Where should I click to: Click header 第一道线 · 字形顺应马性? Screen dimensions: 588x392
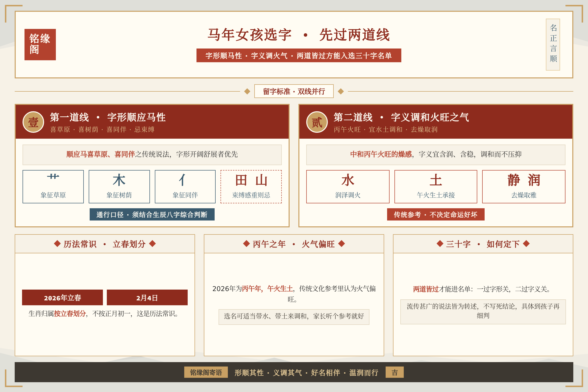108,117
